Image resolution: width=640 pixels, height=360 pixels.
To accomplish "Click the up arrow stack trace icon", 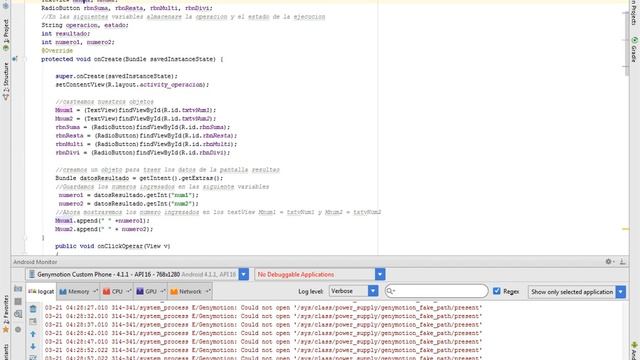I will [33, 334].
